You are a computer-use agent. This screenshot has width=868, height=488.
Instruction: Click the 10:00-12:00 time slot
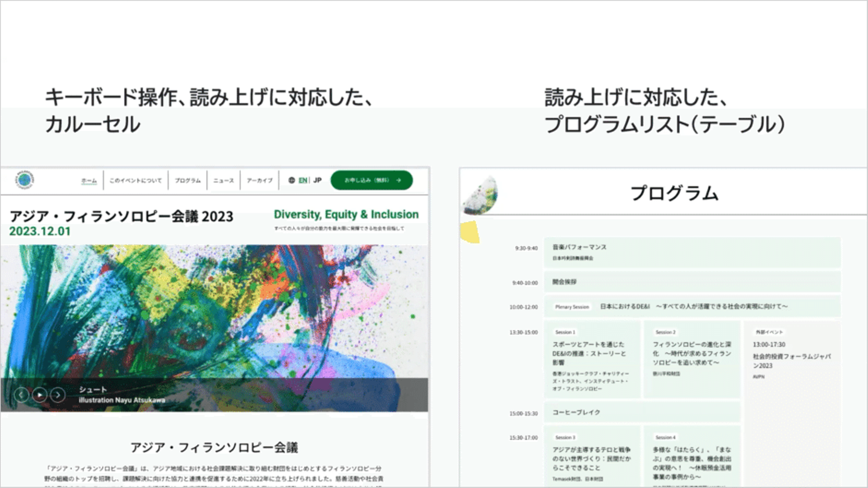click(523, 307)
